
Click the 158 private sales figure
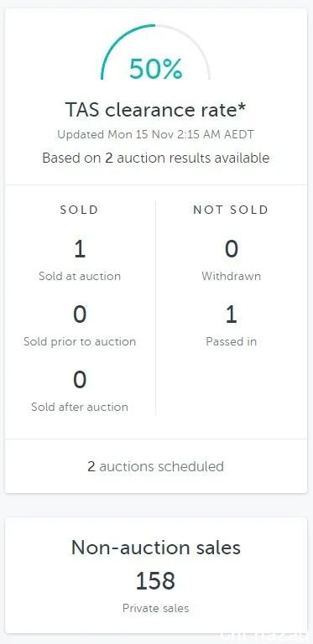pos(156,581)
